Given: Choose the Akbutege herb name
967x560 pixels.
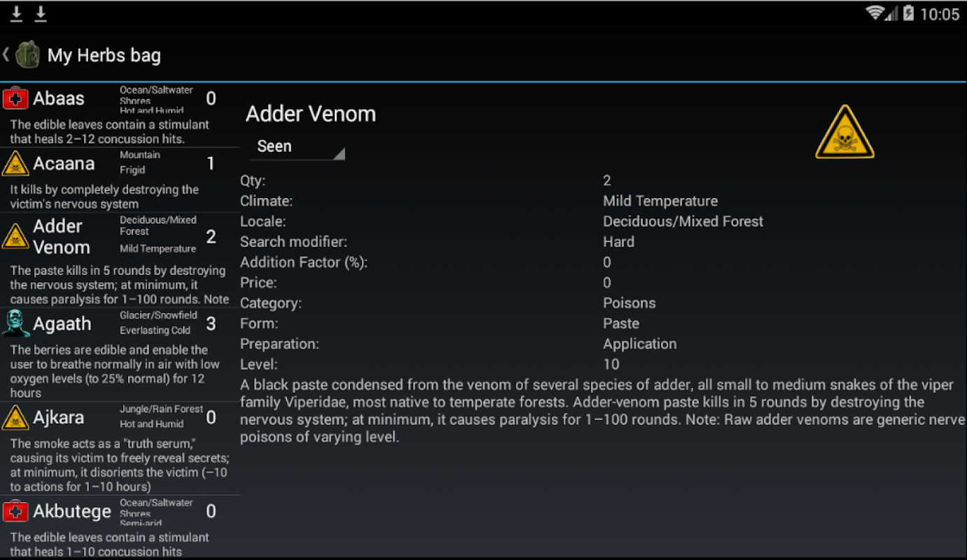Looking at the screenshot, I should [72, 512].
